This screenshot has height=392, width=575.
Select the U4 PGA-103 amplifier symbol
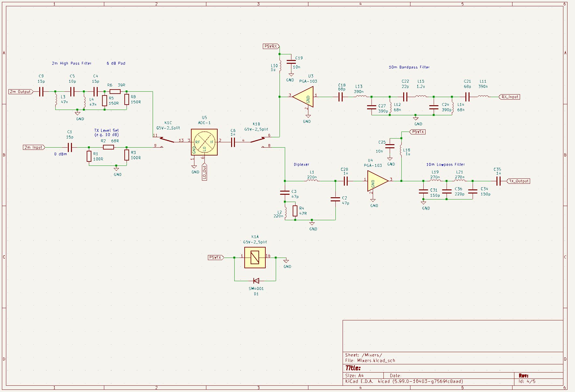tap(378, 181)
